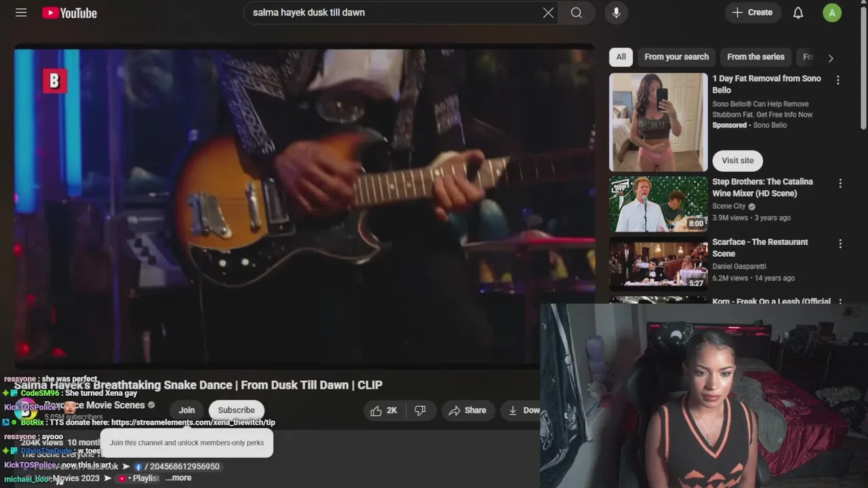Click the page vertical scrollbar

click(863, 68)
